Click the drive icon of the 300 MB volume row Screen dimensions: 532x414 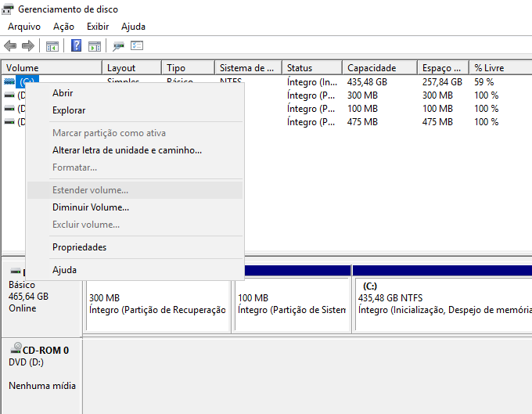(9, 95)
